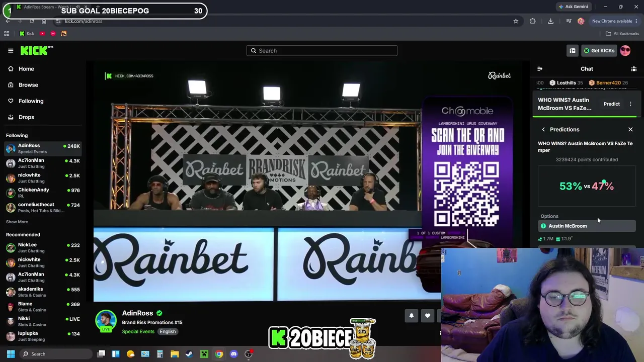Click the Ask Gemini button
Screen dimensions: 644x362
[573, 7]
